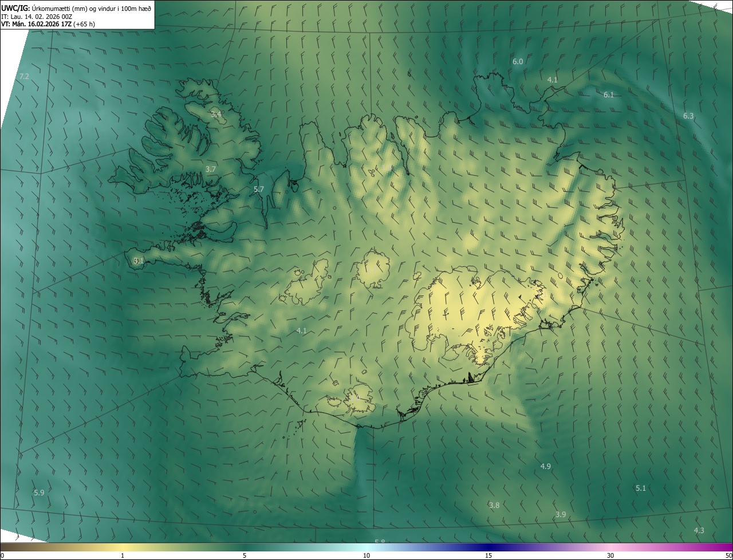Click the 'UWC/IG: Úrkomumætti (mm)' title line
This screenshot has width=733, height=560.
(x=76, y=8)
